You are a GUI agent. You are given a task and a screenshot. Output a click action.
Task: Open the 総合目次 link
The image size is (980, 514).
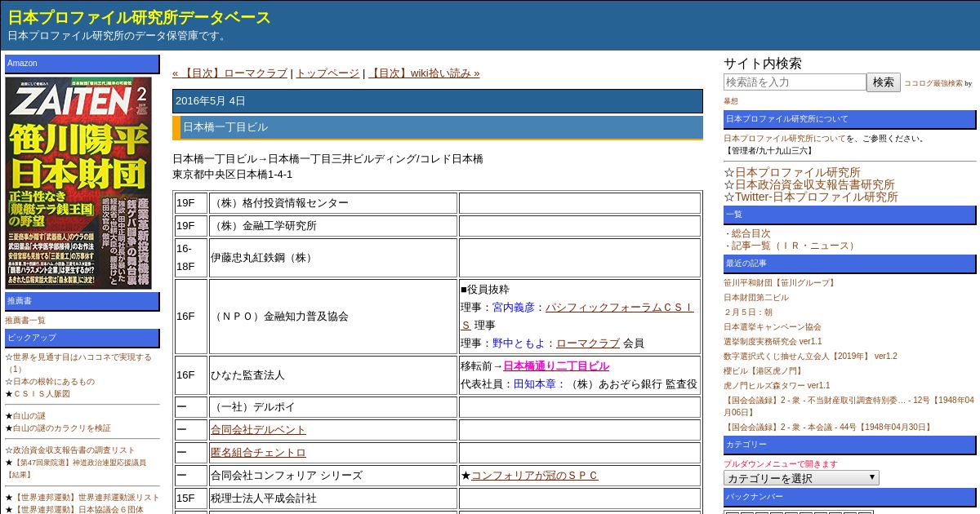tap(751, 233)
